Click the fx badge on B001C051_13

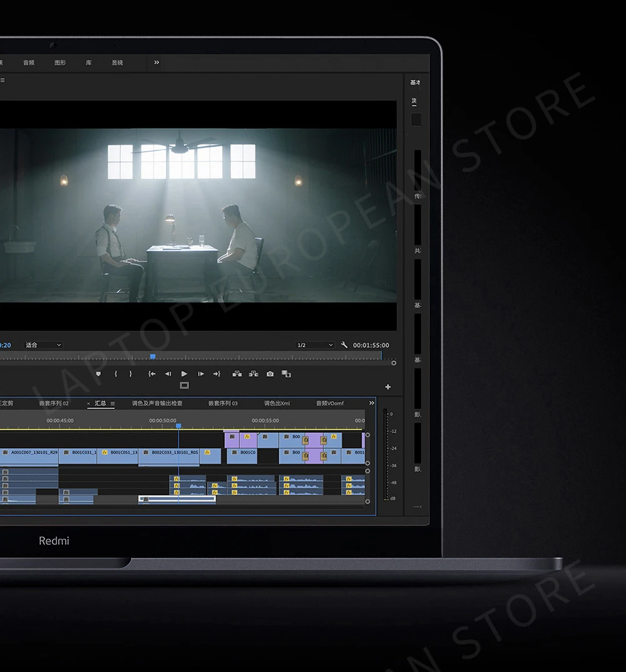click(x=105, y=452)
